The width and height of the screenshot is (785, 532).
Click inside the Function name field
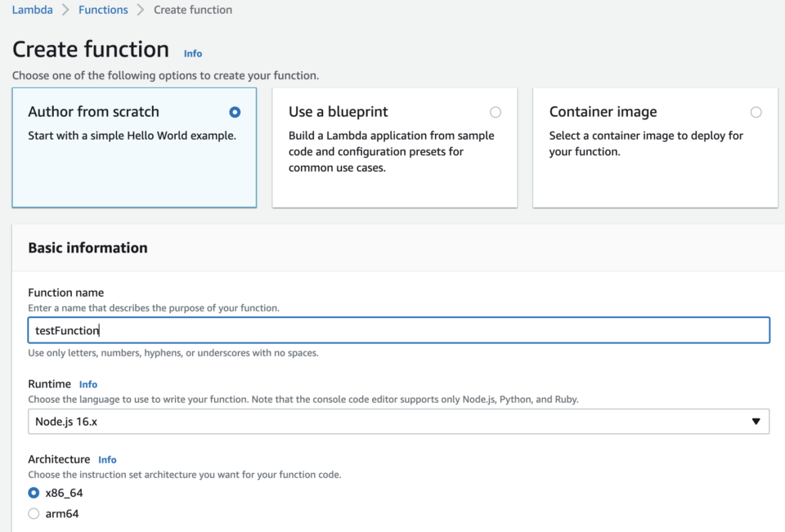(x=399, y=330)
